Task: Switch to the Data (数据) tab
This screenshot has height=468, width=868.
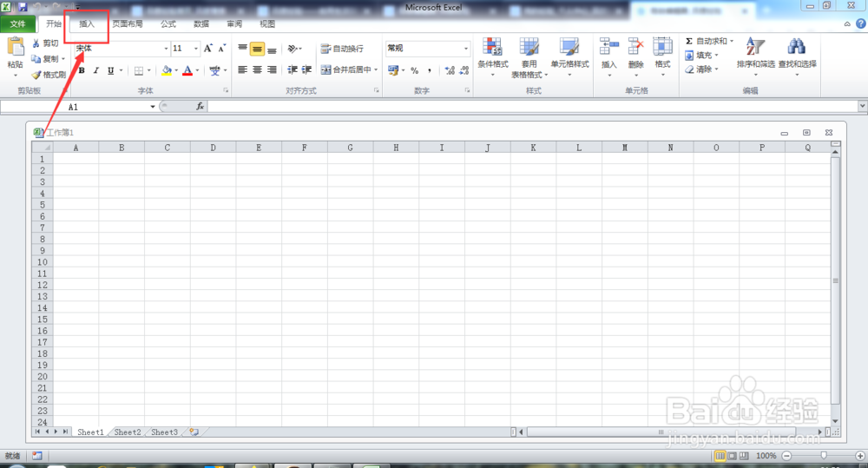Action: pos(201,23)
